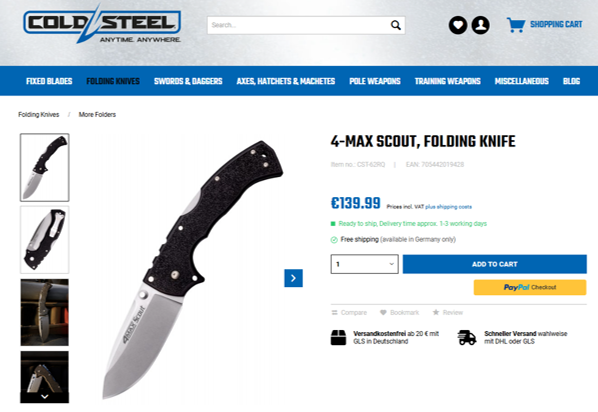598x412 pixels.
Task: Show next product image with arrow
Action: pyautogui.click(x=293, y=278)
